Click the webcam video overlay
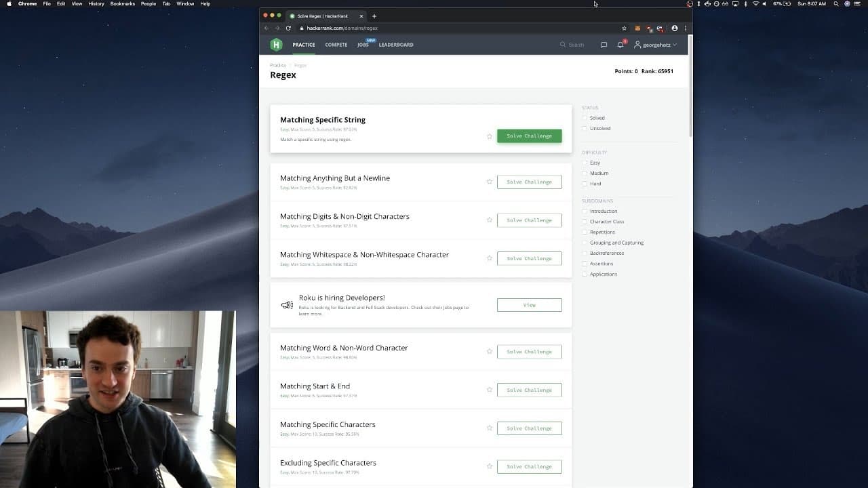This screenshot has width=868, height=488. pos(118,399)
